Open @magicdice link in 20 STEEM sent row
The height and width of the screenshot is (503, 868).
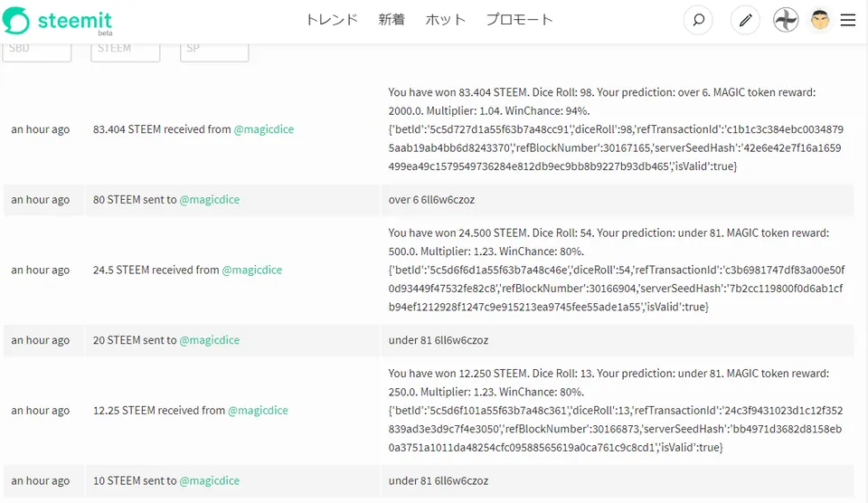coord(209,340)
